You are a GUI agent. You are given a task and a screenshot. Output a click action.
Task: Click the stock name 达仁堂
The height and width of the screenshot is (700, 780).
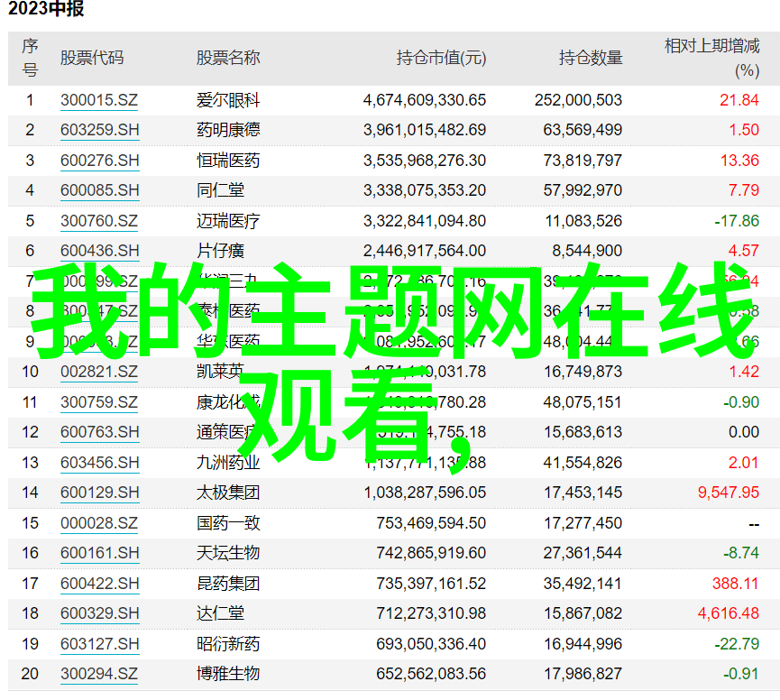point(220,612)
